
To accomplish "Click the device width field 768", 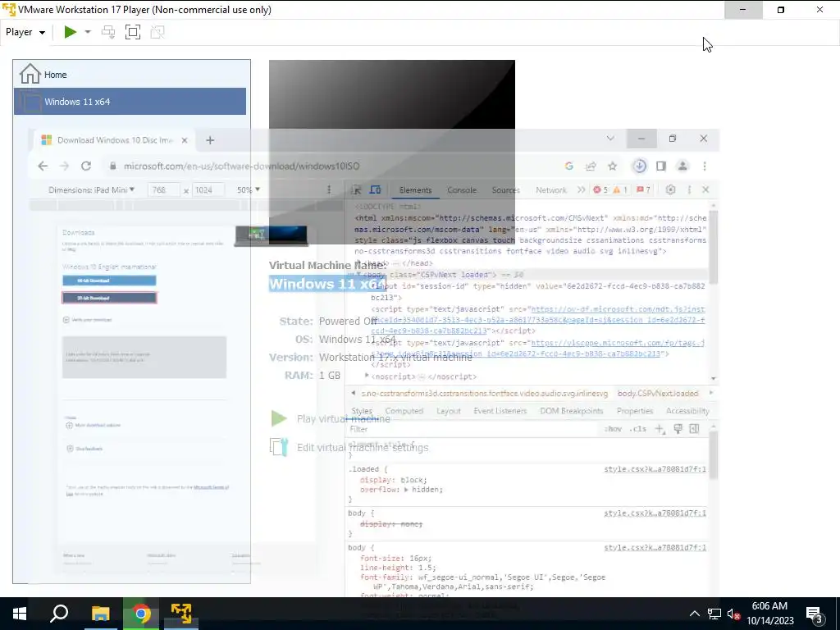I will [x=163, y=189].
